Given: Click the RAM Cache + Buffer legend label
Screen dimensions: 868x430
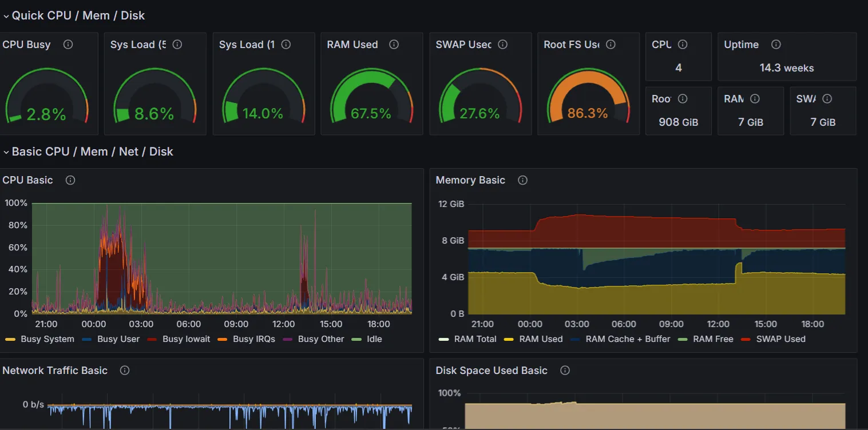Looking at the screenshot, I should pyautogui.click(x=628, y=339).
